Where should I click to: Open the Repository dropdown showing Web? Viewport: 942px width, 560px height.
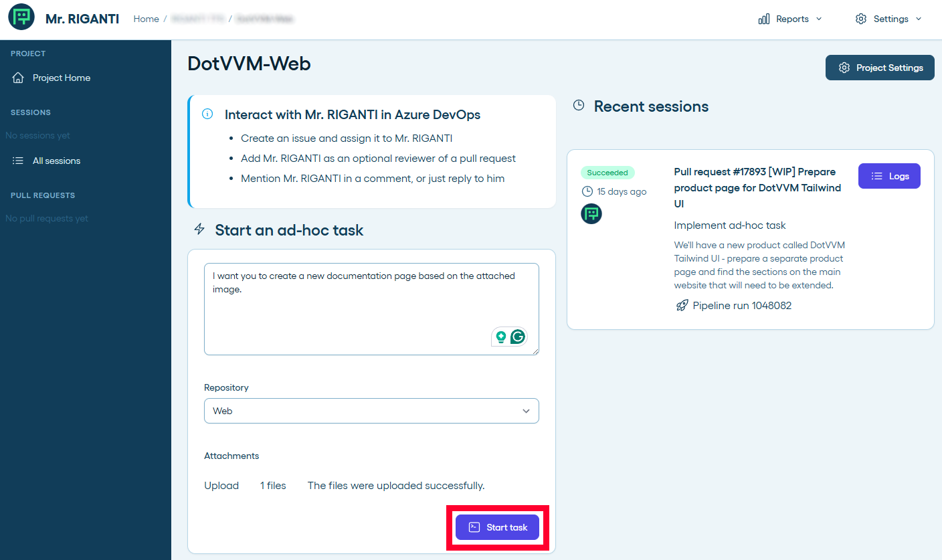click(x=371, y=411)
